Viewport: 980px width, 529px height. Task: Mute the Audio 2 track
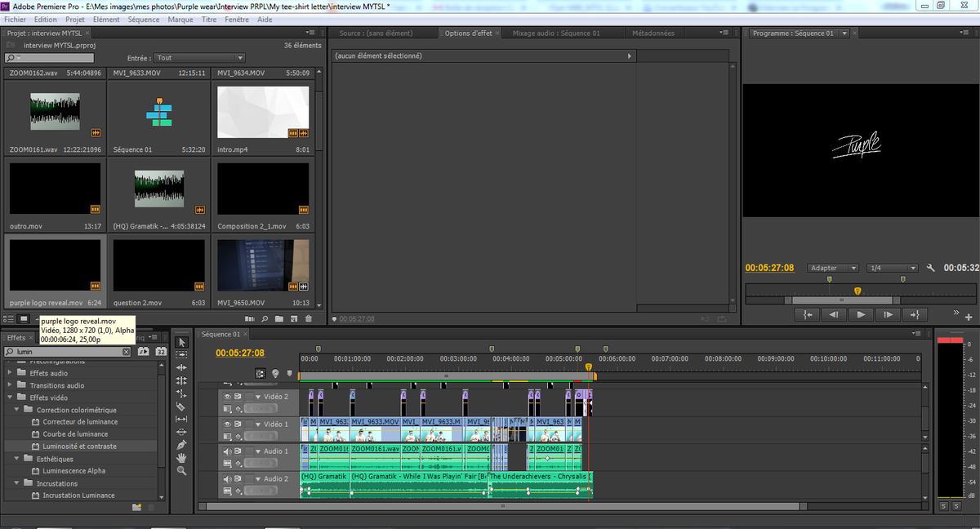point(228,479)
